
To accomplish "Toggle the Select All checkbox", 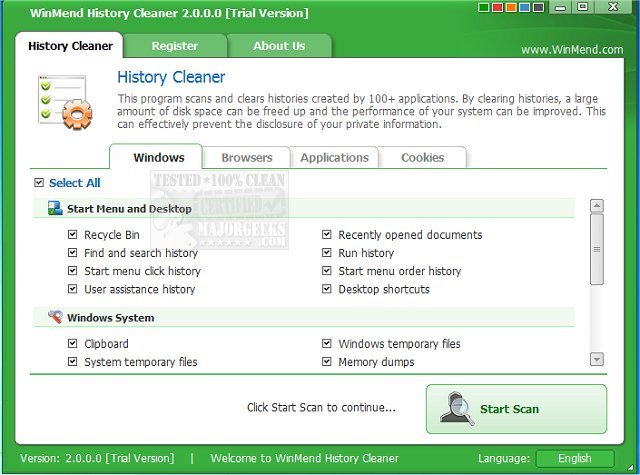I will pos(39,182).
